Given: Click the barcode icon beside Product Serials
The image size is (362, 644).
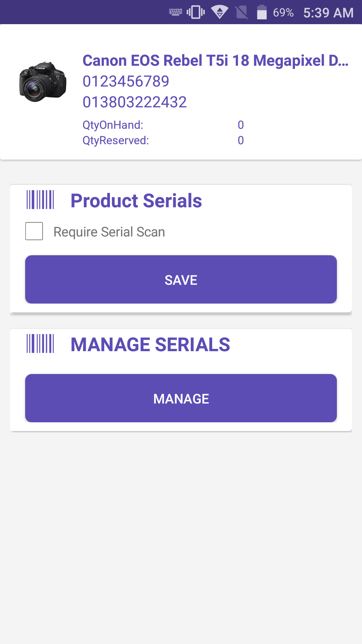Looking at the screenshot, I should [40, 200].
